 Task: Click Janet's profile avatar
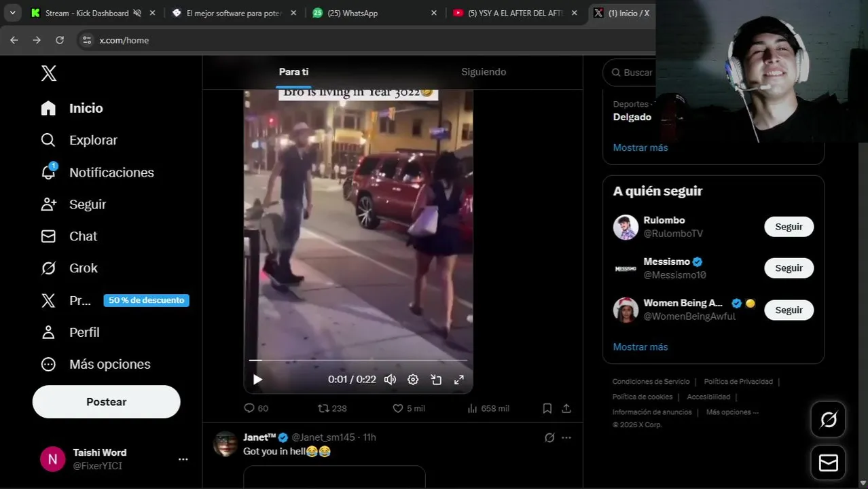point(225,443)
